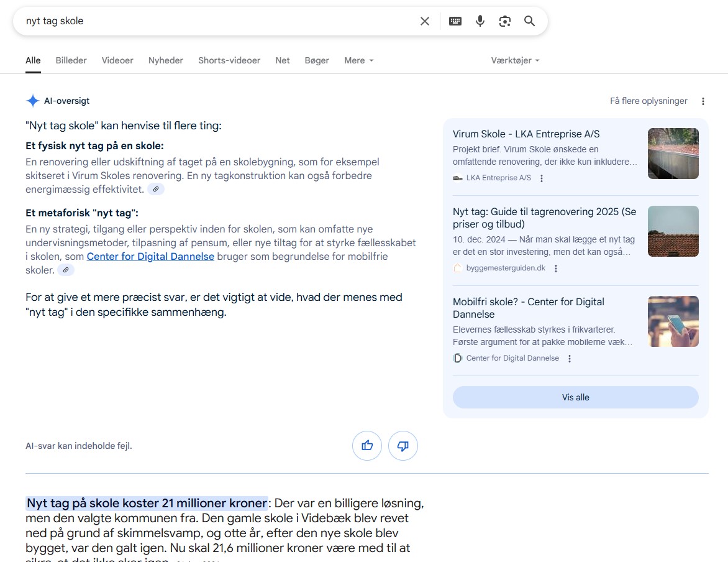728x562 pixels.
Task: Open more options for LKA Entreprise source
Action: (542, 178)
